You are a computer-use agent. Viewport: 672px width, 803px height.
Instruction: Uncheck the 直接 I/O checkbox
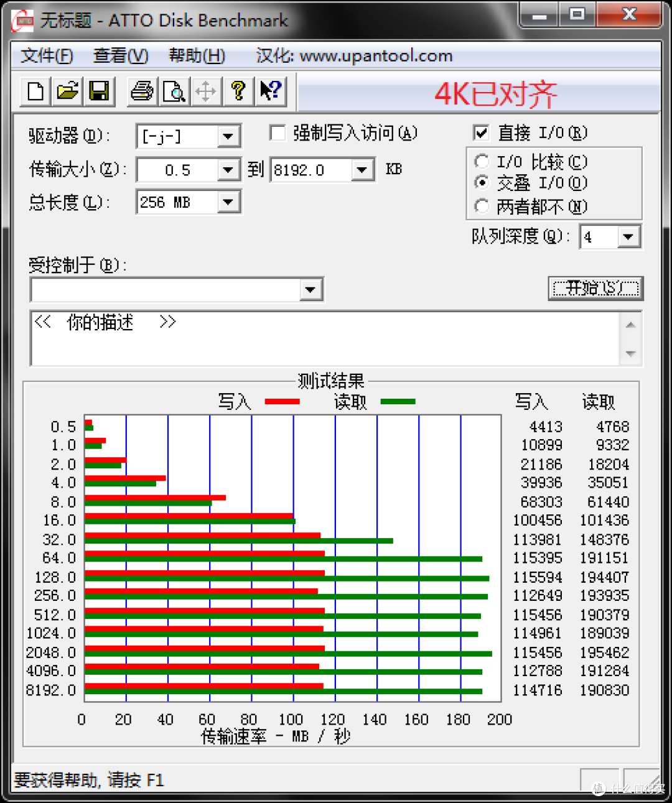(481, 132)
